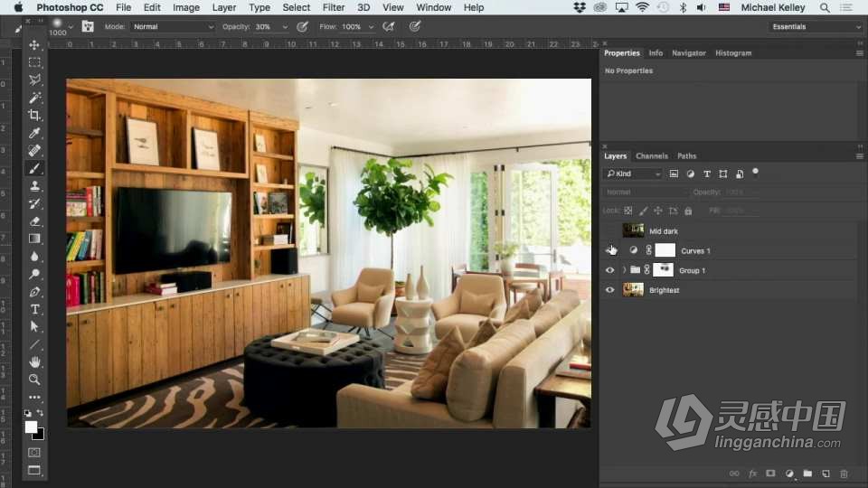Filter layers by type layers
Image resolution: width=868 pixels, height=488 pixels.
tap(707, 174)
